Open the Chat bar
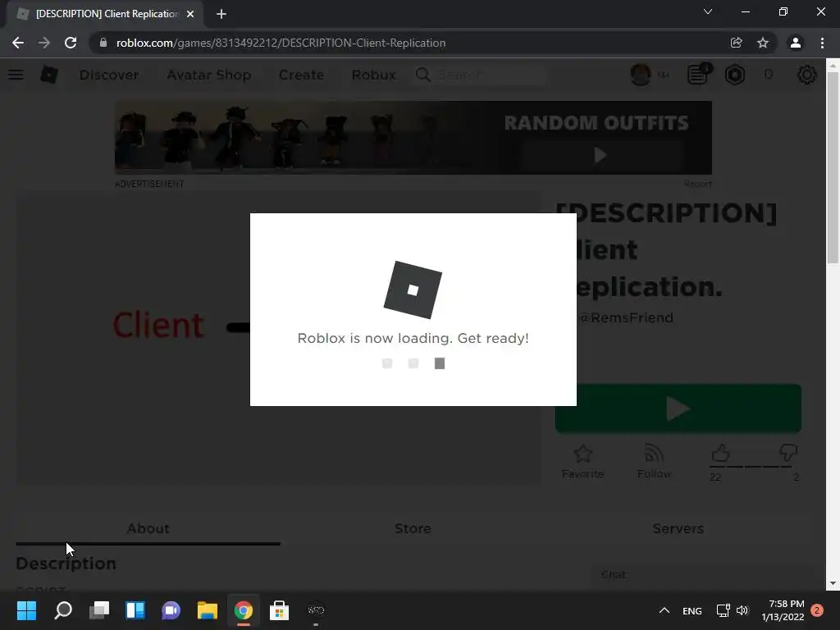840x630 pixels. click(x=702, y=575)
